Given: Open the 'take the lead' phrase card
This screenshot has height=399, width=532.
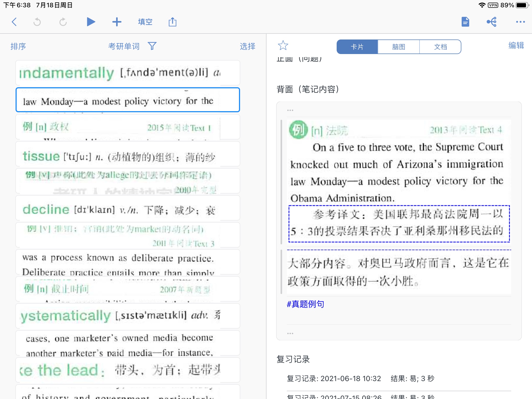Looking at the screenshot, I should 128,370.
